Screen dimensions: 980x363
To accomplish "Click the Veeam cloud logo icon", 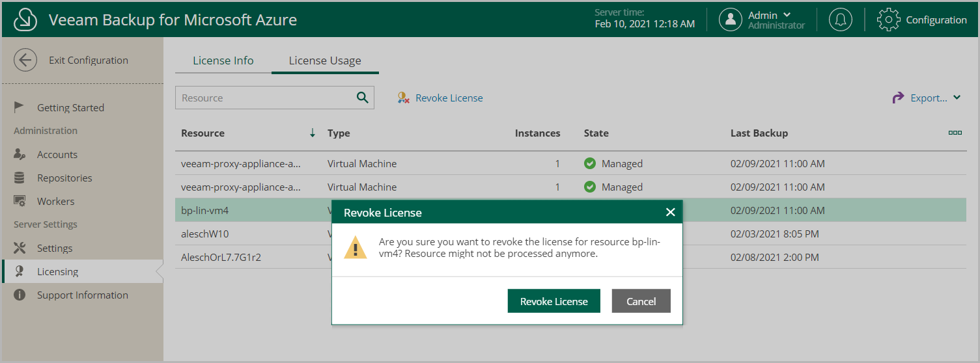I will coord(24,20).
